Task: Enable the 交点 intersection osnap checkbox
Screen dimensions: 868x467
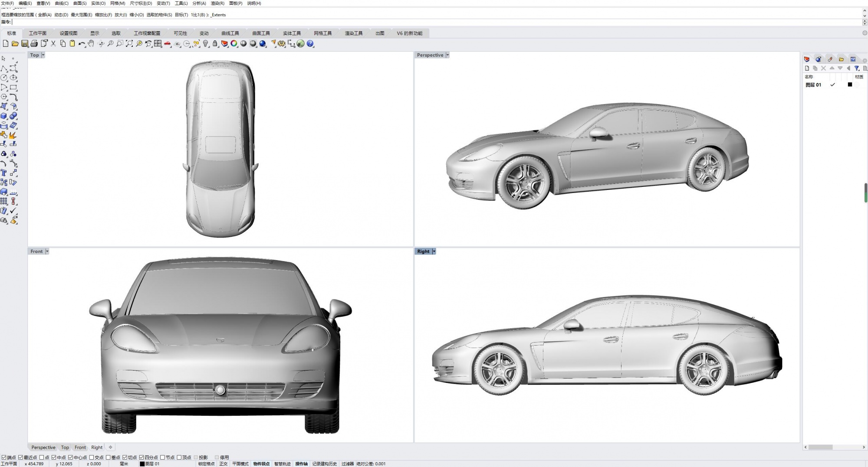Action: (92, 457)
